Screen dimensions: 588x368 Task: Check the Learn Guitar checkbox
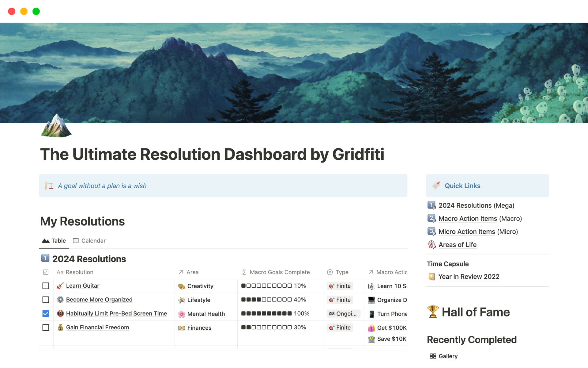pyautogui.click(x=46, y=286)
